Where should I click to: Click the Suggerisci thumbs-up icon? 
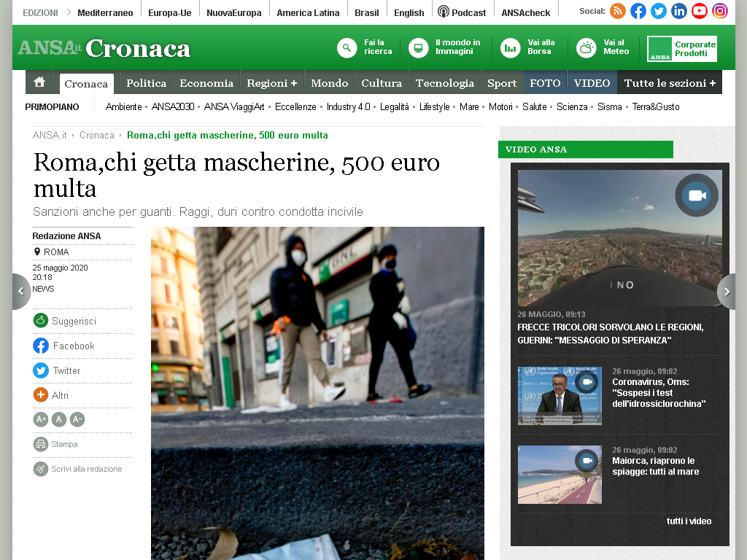click(x=41, y=321)
